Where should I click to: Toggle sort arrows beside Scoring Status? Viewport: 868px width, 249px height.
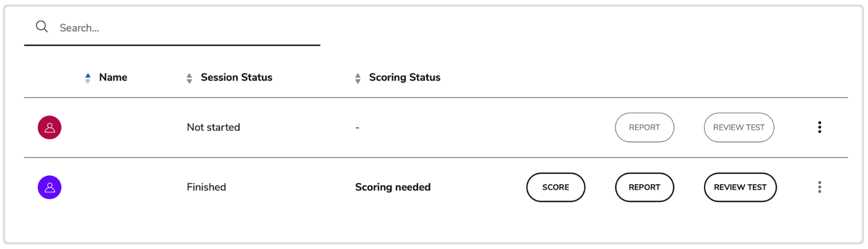[x=357, y=78]
